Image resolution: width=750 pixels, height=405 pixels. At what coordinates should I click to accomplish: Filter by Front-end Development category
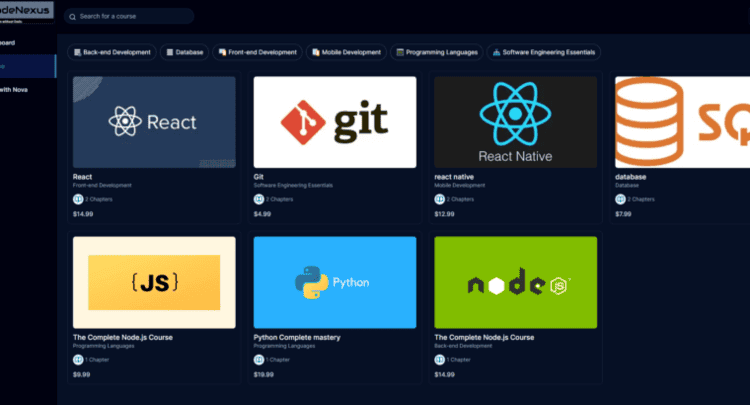[x=257, y=52]
